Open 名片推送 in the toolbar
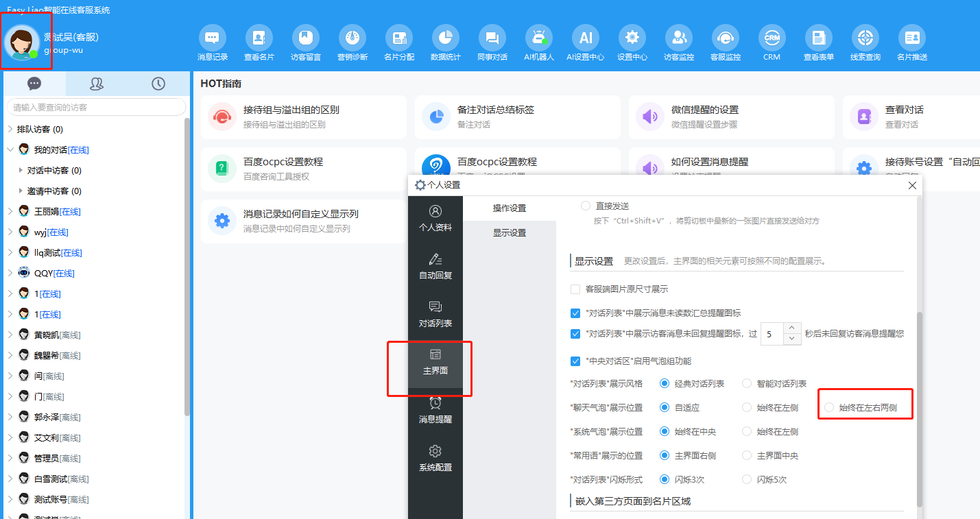The width and height of the screenshot is (980, 519). (911, 43)
